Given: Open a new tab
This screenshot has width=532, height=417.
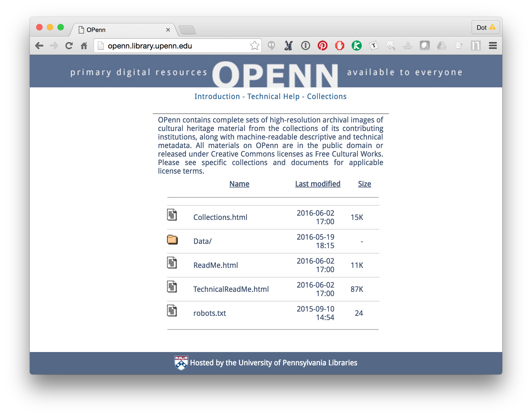Looking at the screenshot, I should tap(187, 30).
